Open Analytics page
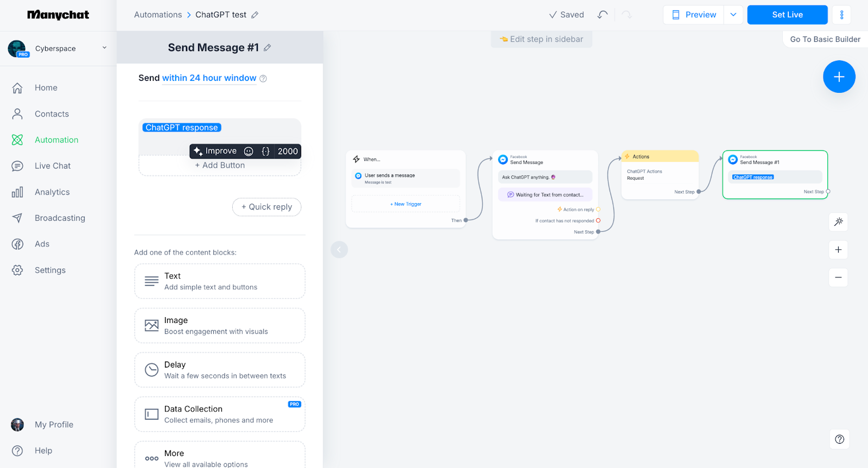The height and width of the screenshot is (468, 868). click(x=52, y=192)
